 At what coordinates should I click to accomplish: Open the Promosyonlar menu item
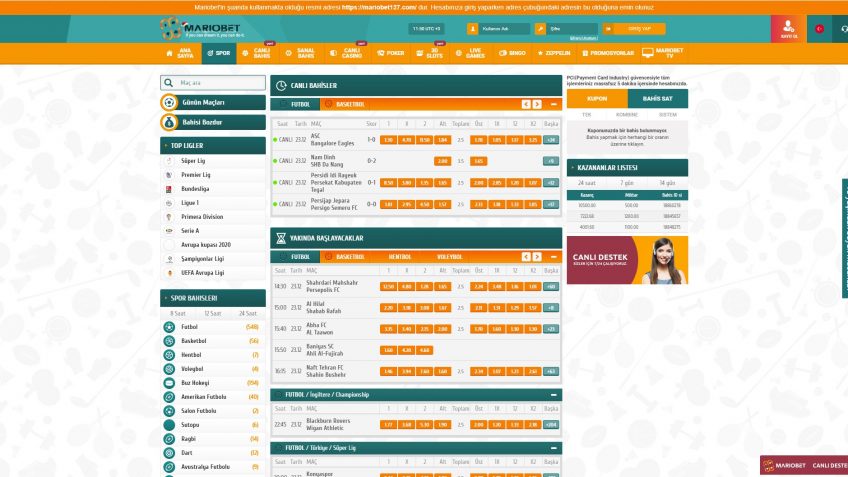coord(607,53)
